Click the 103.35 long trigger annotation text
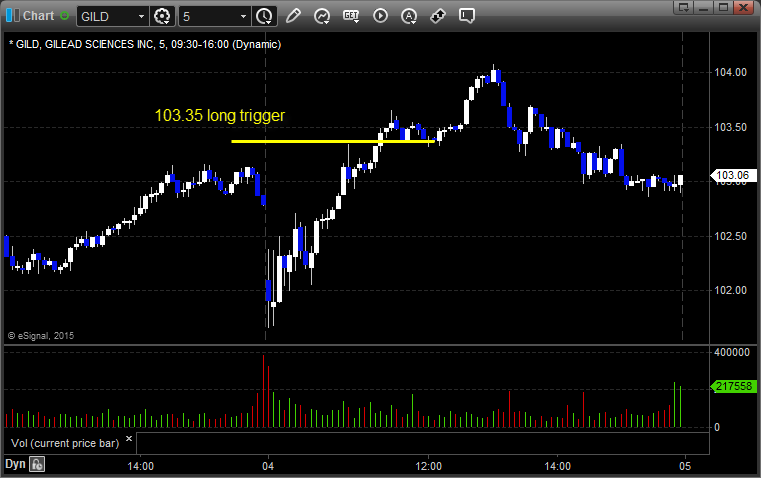 coord(220,115)
